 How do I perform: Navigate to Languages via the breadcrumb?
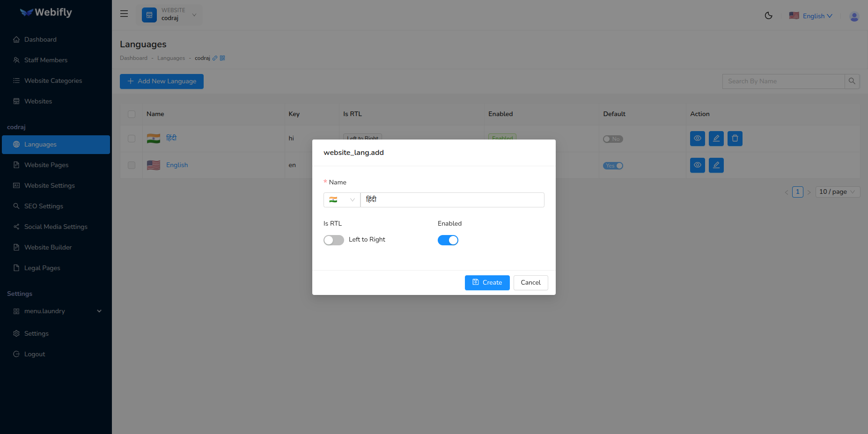(171, 58)
